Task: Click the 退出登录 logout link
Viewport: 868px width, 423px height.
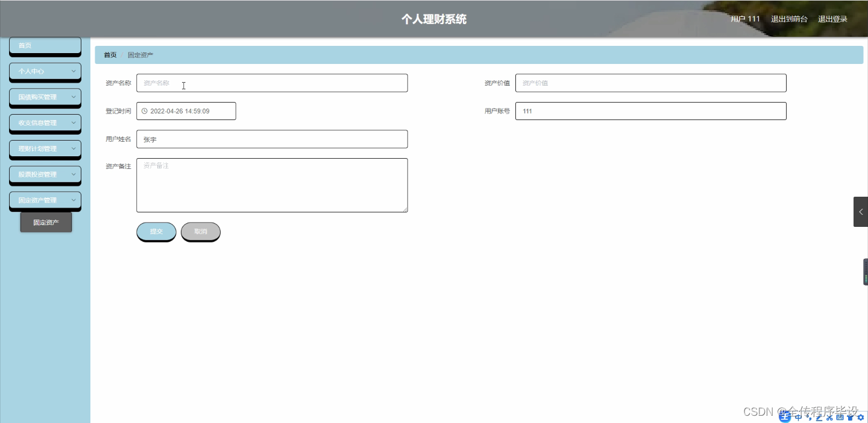Action: click(832, 19)
